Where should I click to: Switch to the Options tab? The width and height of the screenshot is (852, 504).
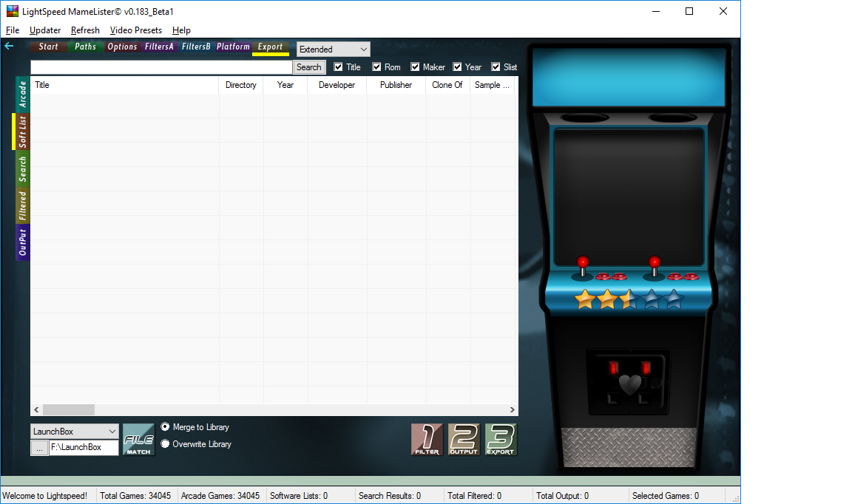[x=122, y=47]
